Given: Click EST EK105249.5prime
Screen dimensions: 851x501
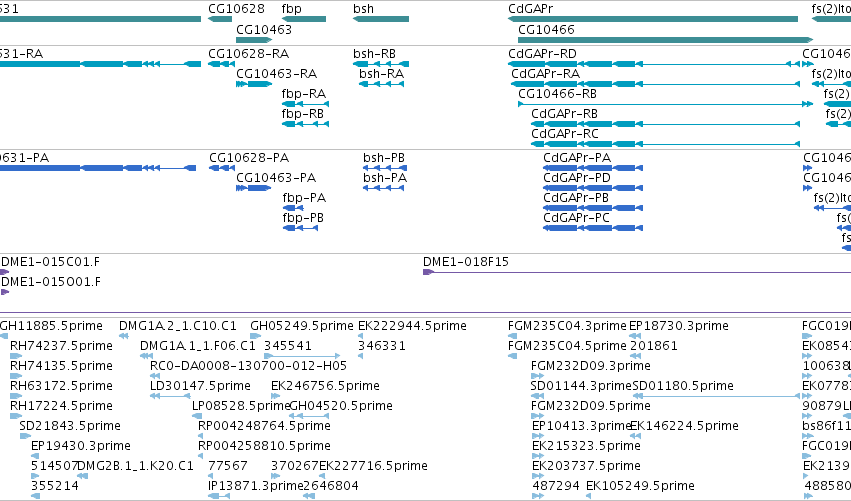Looking at the screenshot, I should pyautogui.click(x=640, y=486).
